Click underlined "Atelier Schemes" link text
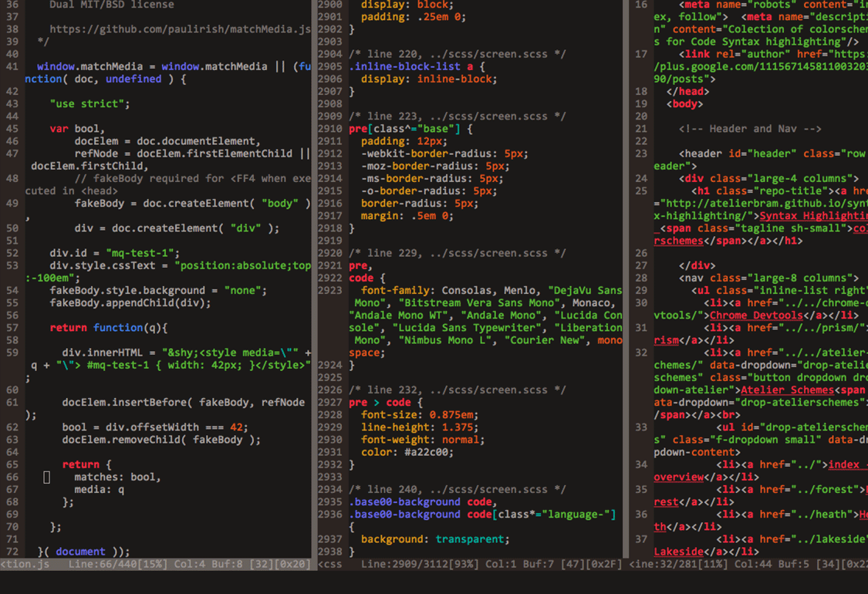 pos(787,390)
